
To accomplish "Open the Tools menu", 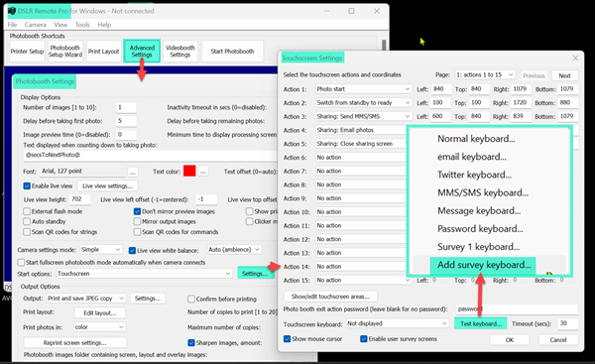I will click(x=82, y=25).
